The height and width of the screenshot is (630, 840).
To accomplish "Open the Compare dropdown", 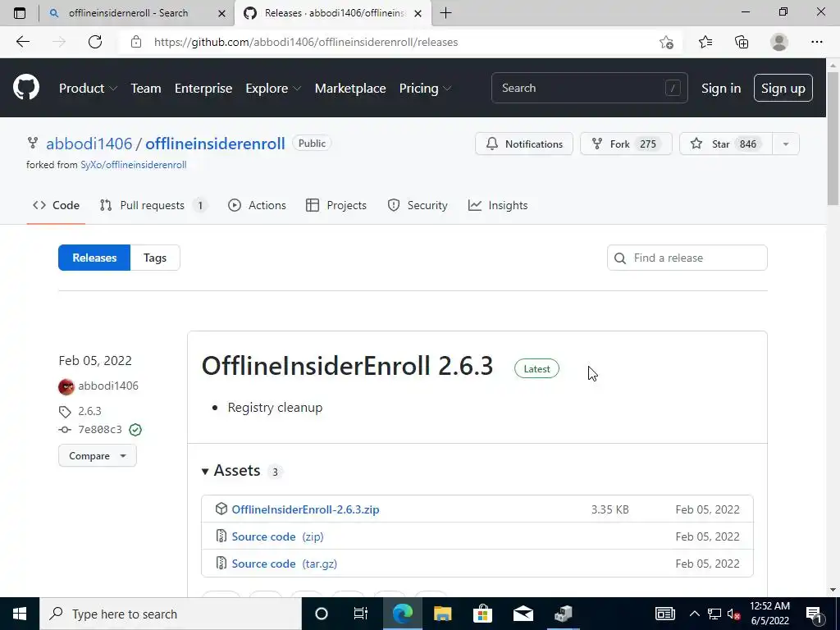I will pyautogui.click(x=98, y=456).
